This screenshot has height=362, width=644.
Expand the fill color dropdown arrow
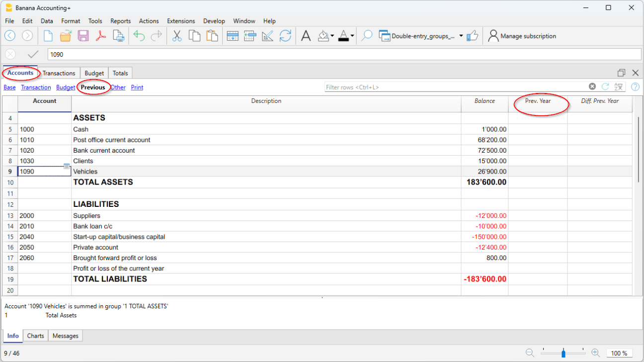pos(332,36)
